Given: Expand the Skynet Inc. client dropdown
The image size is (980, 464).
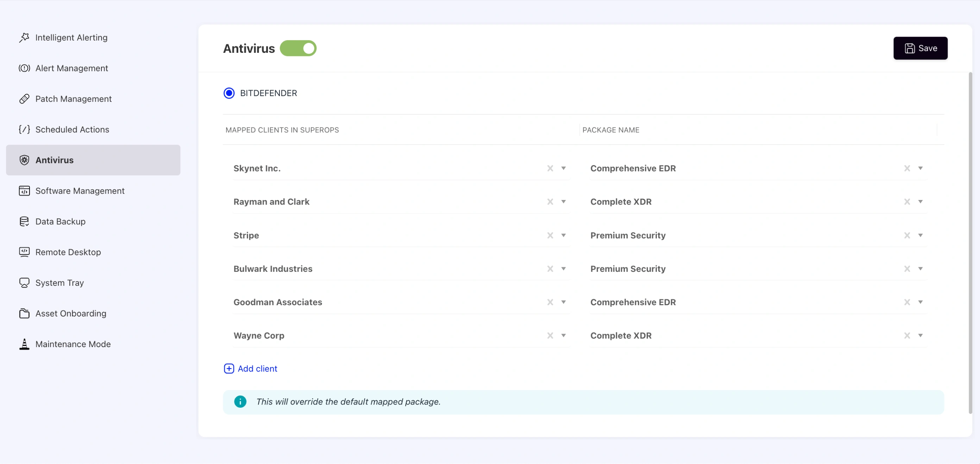Looking at the screenshot, I should (564, 168).
